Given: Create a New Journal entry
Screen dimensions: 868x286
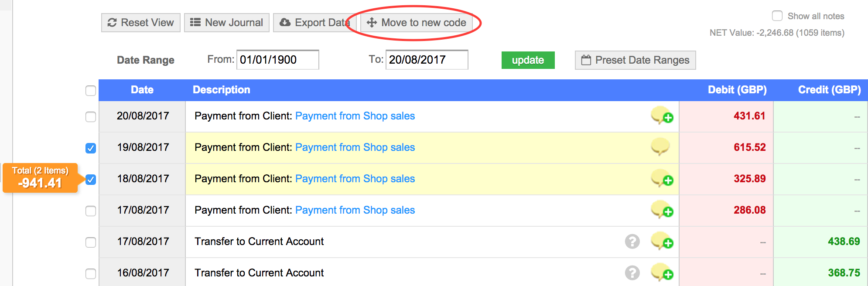Looking at the screenshot, I should click(227, 23).
